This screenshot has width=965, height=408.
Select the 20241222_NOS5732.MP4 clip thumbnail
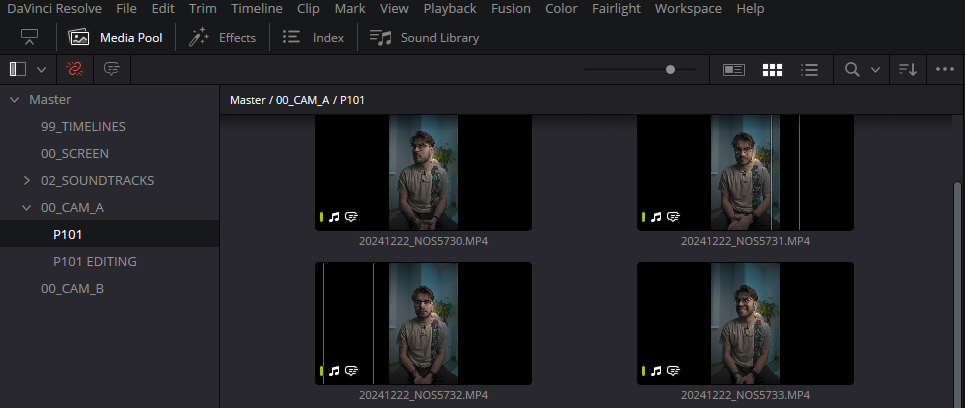coord(423,323)
